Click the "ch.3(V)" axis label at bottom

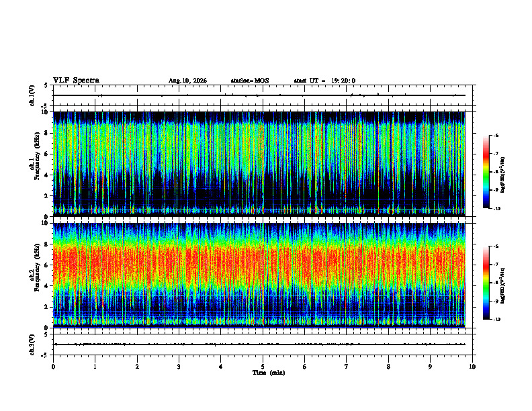[32, 345]
